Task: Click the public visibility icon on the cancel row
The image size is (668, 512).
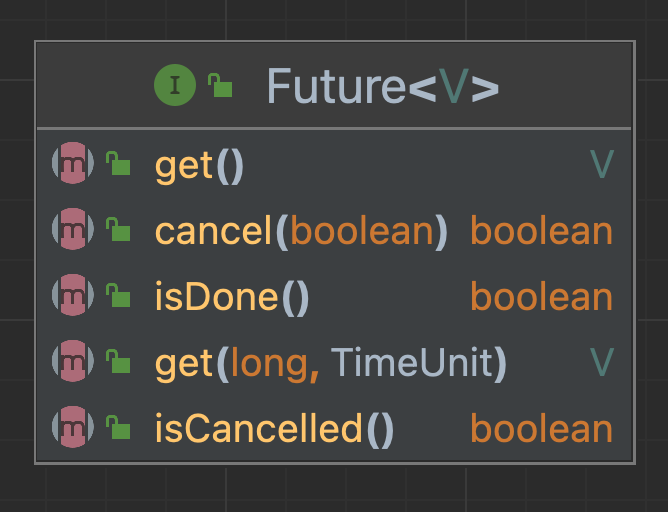Action: pos(118,229)
